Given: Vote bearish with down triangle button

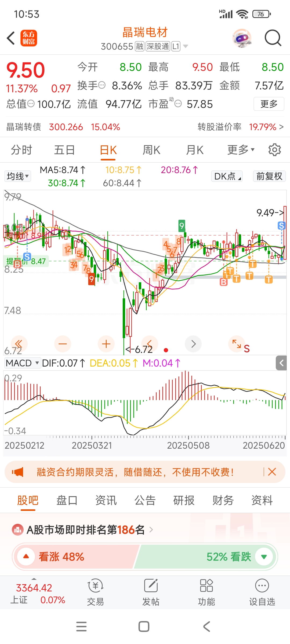Looking at the screenshot, I should point(264,557).
